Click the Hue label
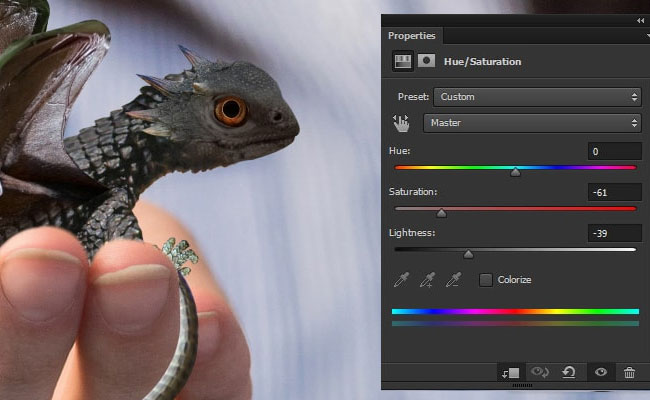 tap(400, 151)
